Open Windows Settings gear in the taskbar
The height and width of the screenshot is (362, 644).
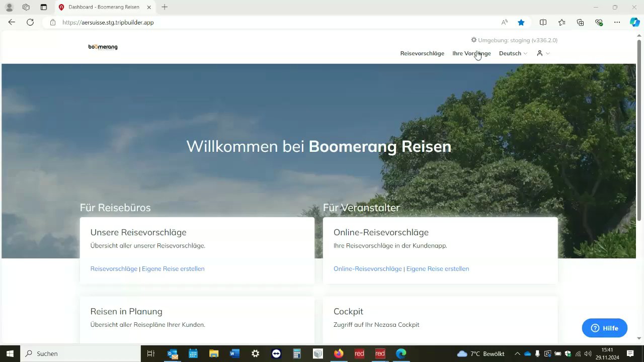(255, 353)
